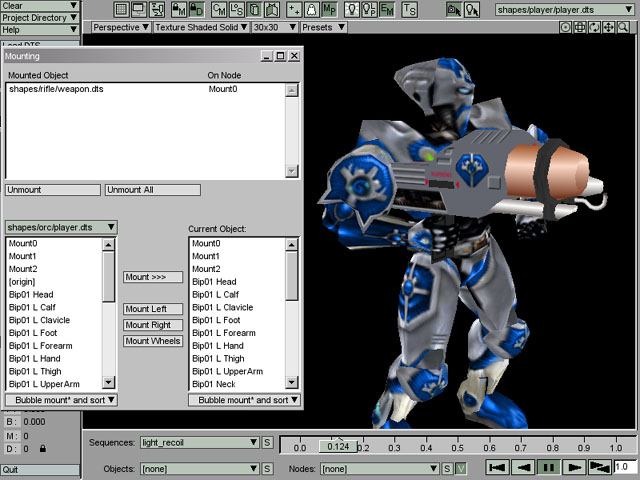Open the Presets dropdown
640x480 pixels.
coord(323,27)
